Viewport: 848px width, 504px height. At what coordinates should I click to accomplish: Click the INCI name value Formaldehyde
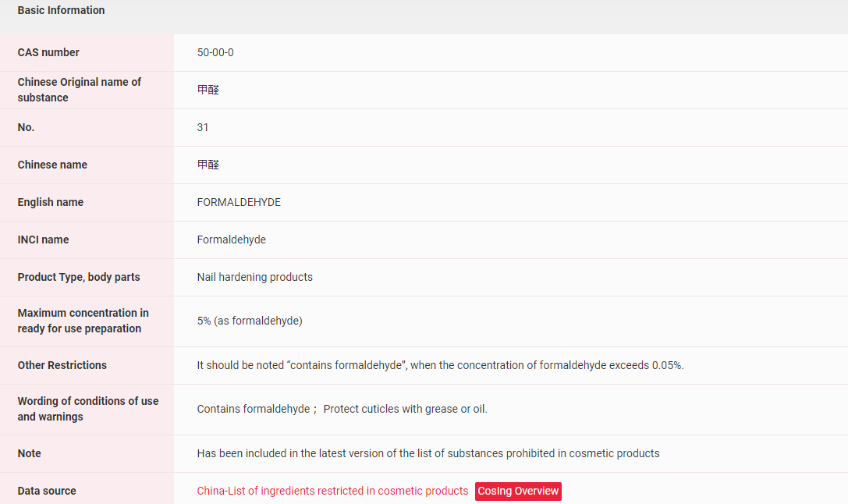point(231,240)
